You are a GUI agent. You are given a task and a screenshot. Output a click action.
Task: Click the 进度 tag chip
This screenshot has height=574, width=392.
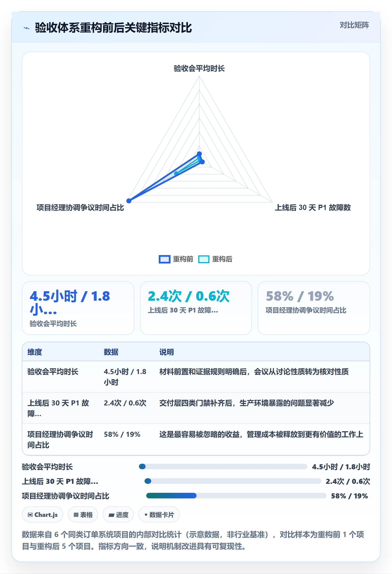pyautogui.click(x=118, y=515)
